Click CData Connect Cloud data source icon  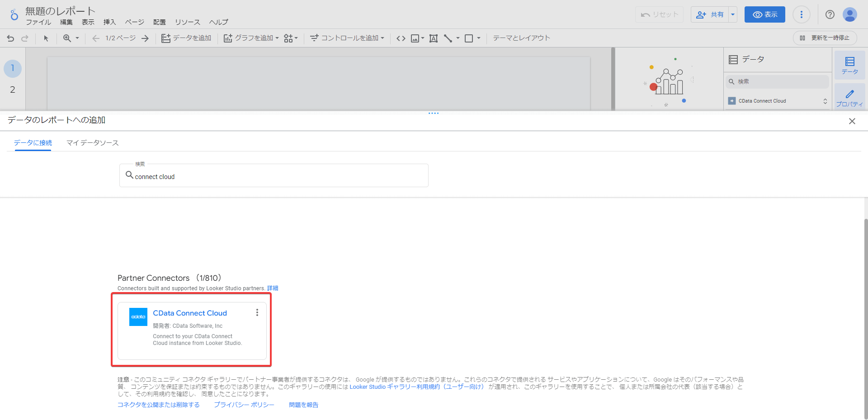pos(732,101)
